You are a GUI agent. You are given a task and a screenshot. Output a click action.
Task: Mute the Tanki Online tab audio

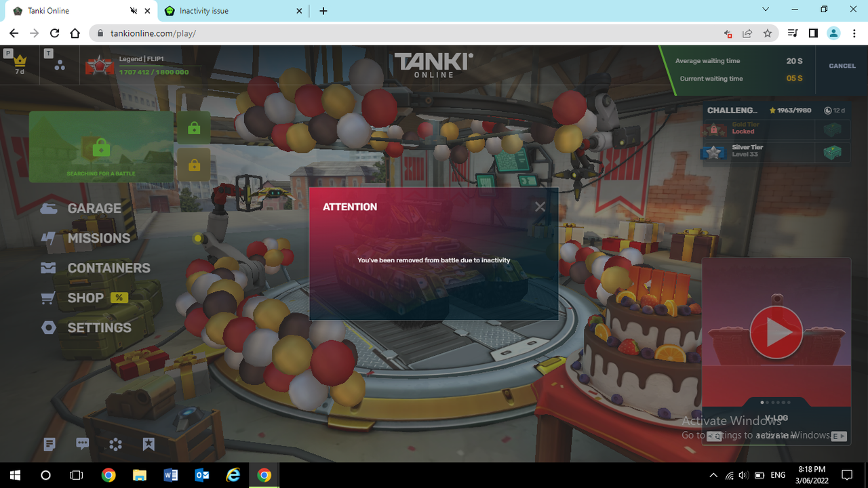pyautogui.click(x=134, y=11)
